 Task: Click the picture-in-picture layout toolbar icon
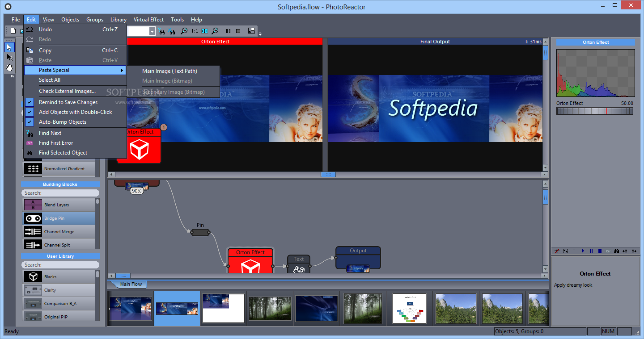(x=251, y=31)
